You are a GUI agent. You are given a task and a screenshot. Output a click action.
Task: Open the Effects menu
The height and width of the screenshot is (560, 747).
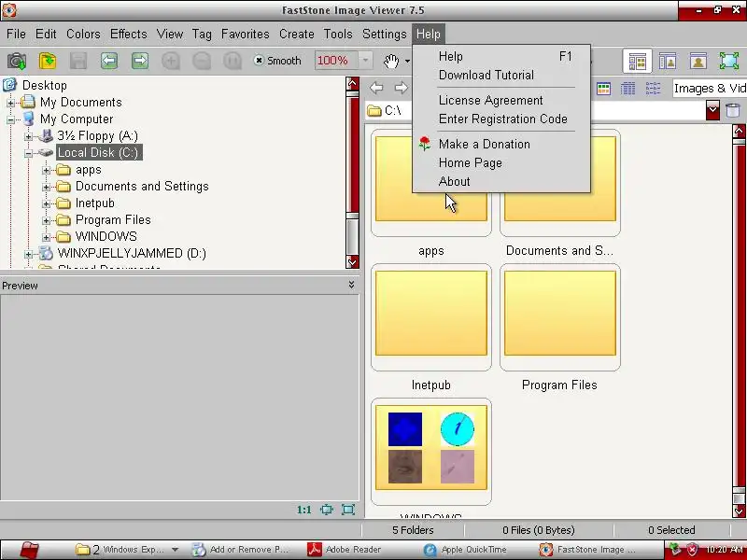[129, 35]
